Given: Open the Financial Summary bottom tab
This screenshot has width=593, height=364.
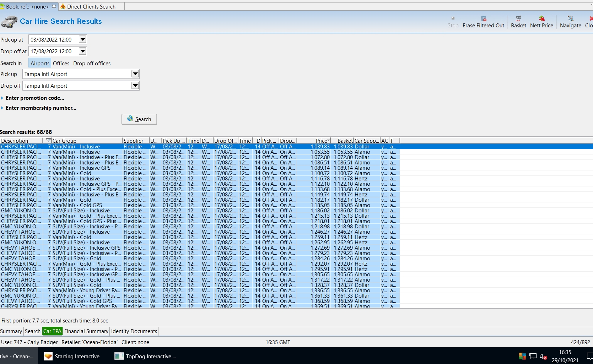Looking at the screenshot, I should click(x=86, y=331).
